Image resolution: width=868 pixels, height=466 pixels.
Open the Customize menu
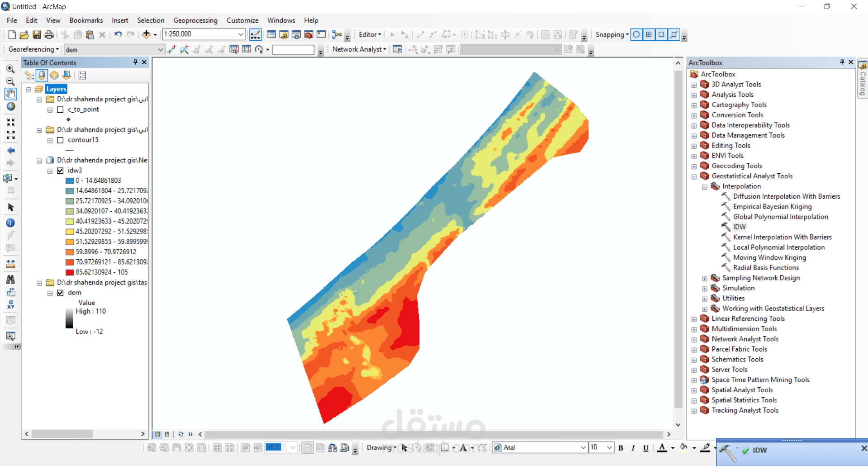(x=242, y=20)
